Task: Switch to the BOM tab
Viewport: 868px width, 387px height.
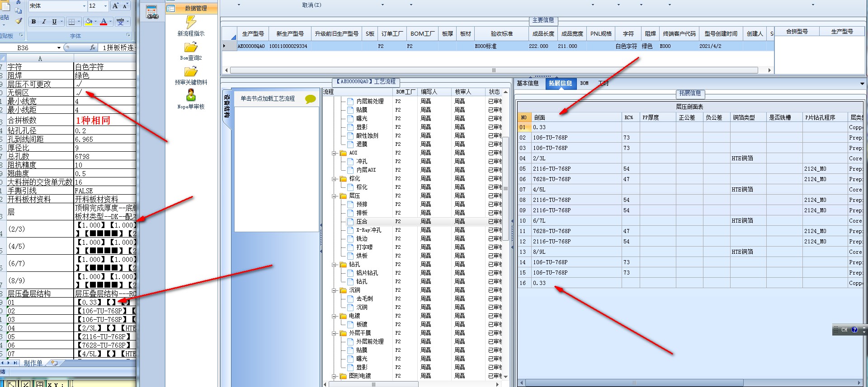Action: coord(584,84)
